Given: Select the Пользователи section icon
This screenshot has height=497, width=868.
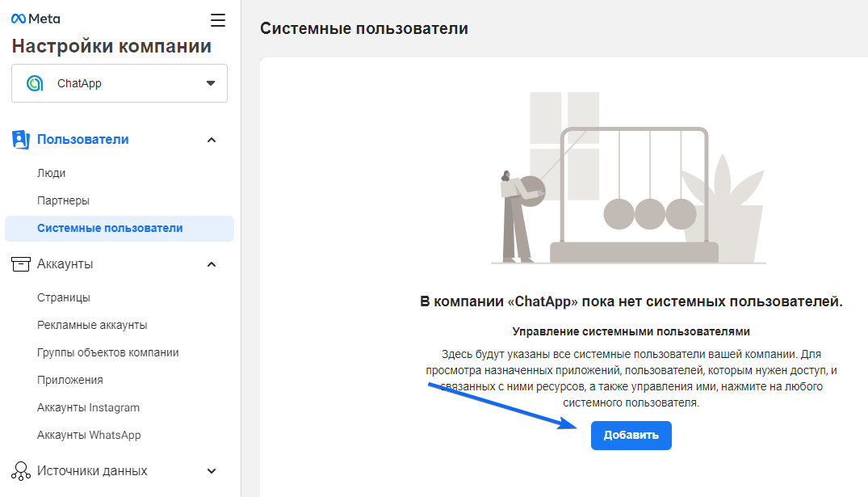Looking at the screenshot, I should tap(20, 139).
